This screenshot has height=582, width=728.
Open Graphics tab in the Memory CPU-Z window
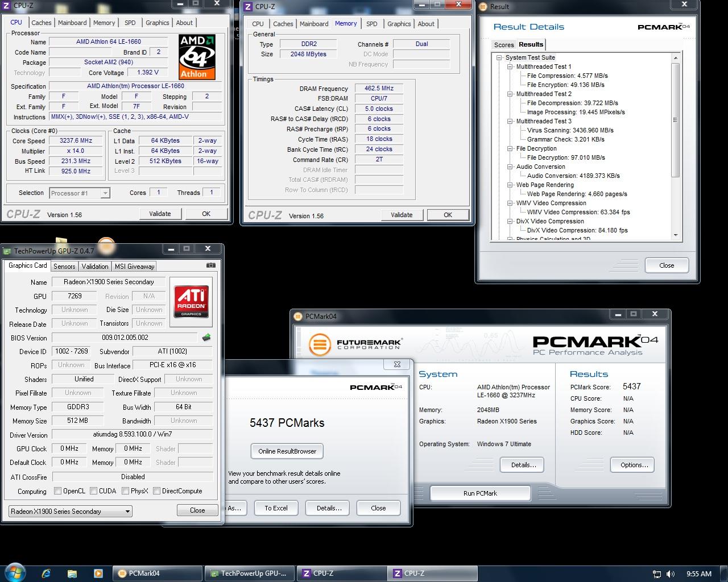399,24
